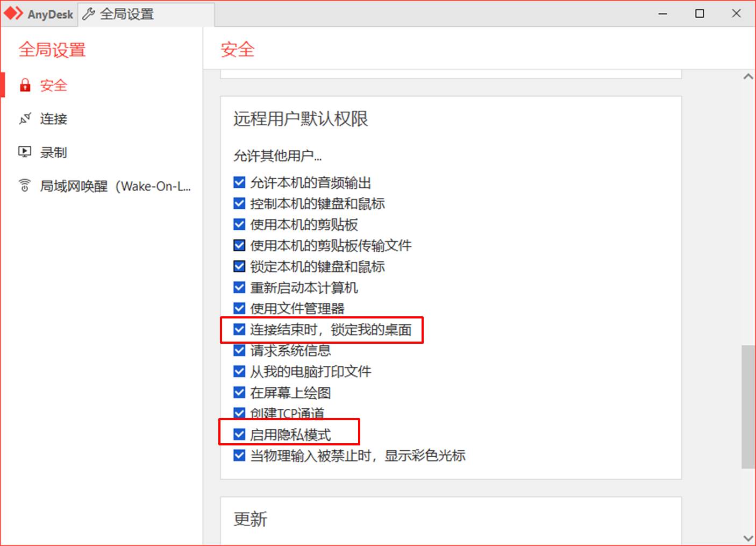Minimize the AnyDesk window
Image resolution: width=756 pixels, height=546 pixels.
pyautogui.click(x=663, y=13)
